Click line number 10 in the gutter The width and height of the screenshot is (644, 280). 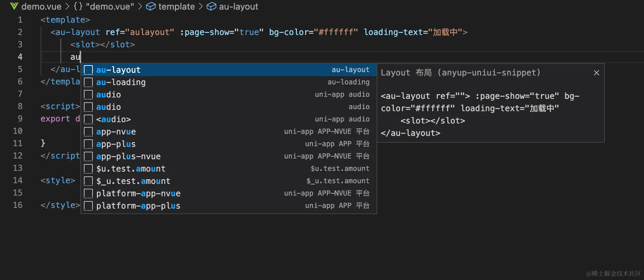point(18,131)
